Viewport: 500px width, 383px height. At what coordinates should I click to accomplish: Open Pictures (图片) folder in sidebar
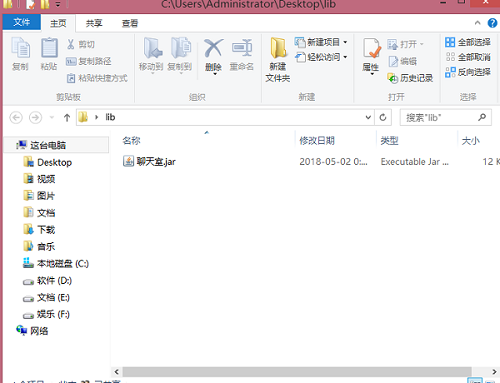39,196
